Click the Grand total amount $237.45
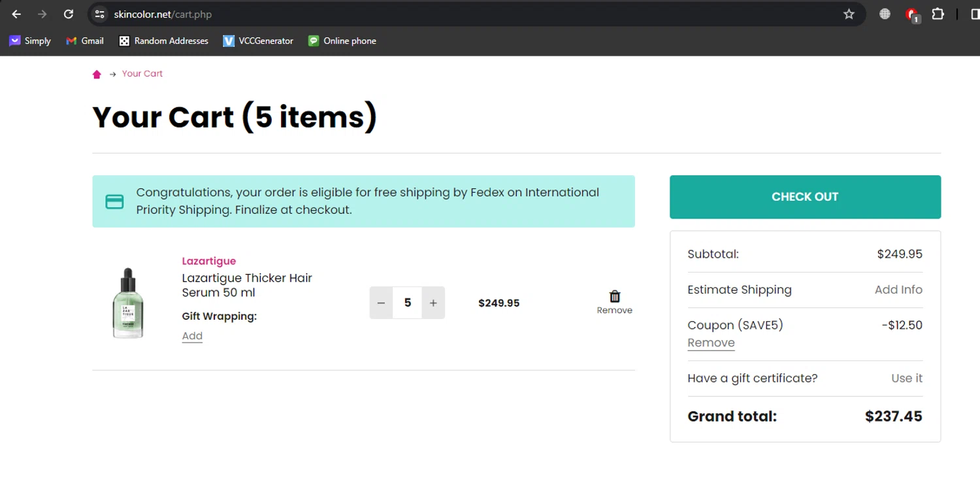 point(894,416)
